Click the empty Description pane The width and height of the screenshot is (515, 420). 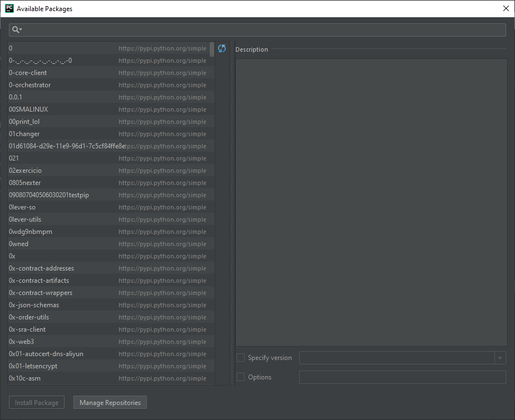tap(372, 202)
